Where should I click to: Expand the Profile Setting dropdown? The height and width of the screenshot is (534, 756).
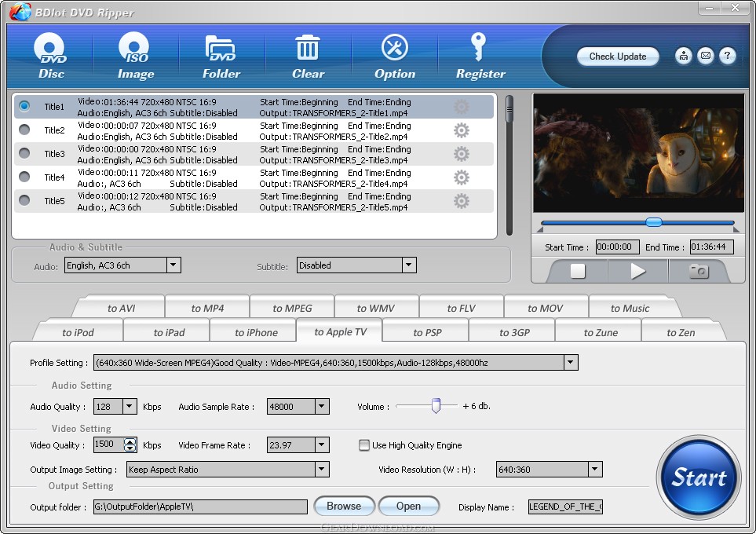tap(571, 362)
